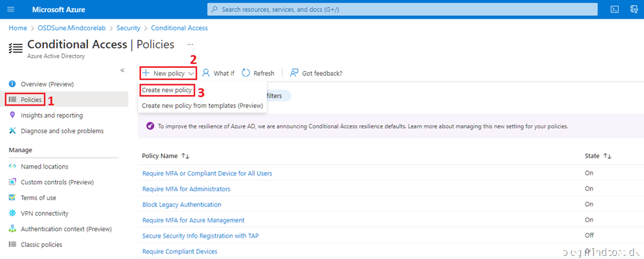The width and height of the screenshot is (644, 259).
Task: Click the search resources input box
Action: (402, 9)
